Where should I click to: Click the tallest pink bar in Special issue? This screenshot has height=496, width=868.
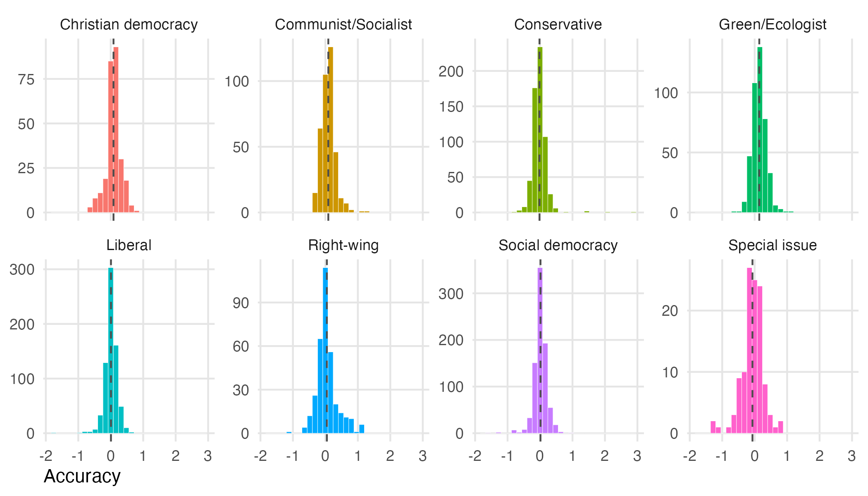click(749, 351)
